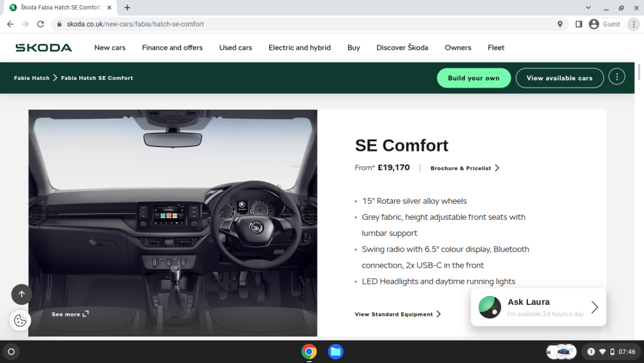
Task: Click View available cars button
Action: [560, 78]
